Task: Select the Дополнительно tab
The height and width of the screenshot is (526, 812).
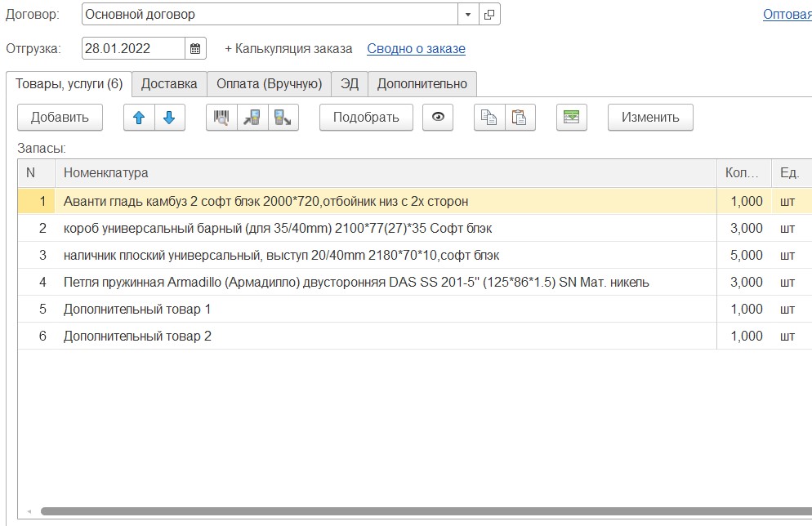Action: click(x=422, y=83)
